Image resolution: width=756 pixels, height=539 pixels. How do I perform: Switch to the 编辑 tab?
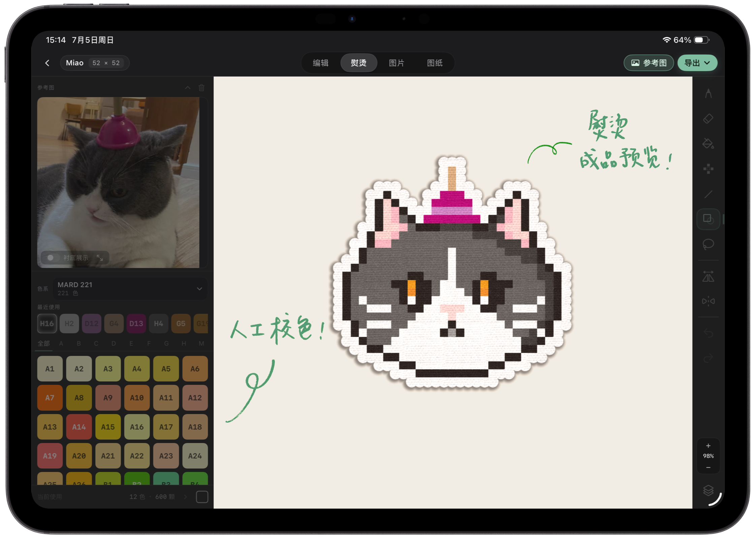point(320,63)
